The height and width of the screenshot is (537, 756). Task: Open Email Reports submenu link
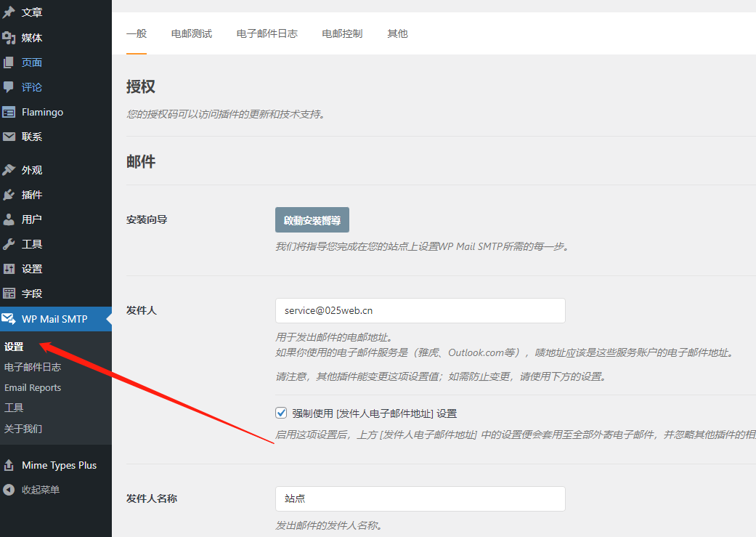point(33,387)
